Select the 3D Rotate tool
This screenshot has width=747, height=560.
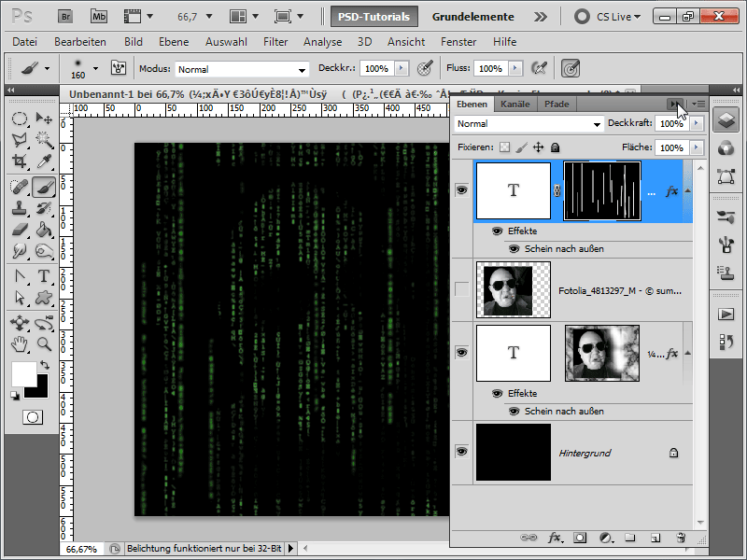click(x=19, y=323)
